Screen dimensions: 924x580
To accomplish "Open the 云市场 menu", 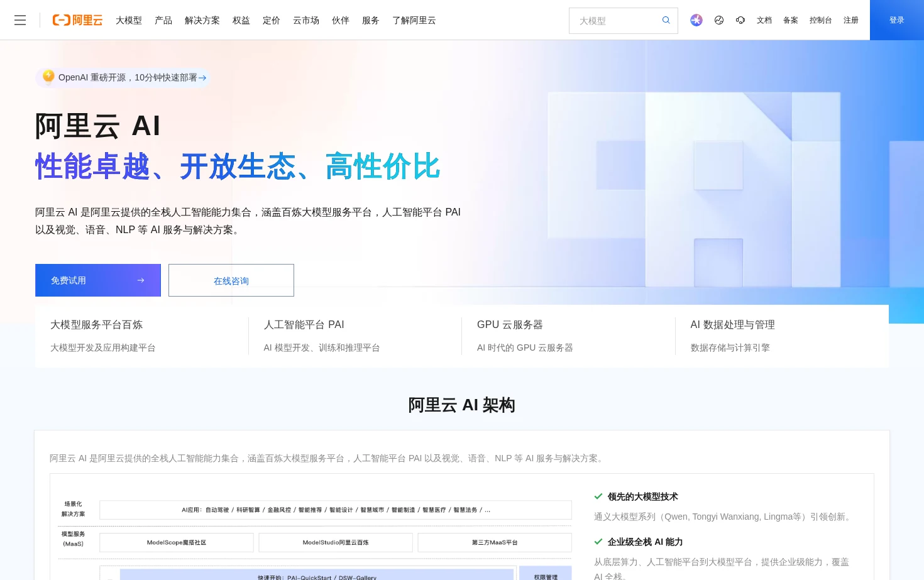I will 306,20.
